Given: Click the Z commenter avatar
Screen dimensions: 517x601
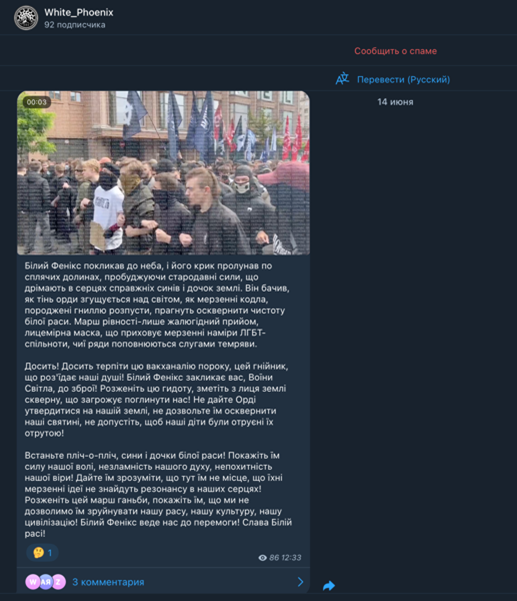Looking at the screenshot, I should point(58,582).
